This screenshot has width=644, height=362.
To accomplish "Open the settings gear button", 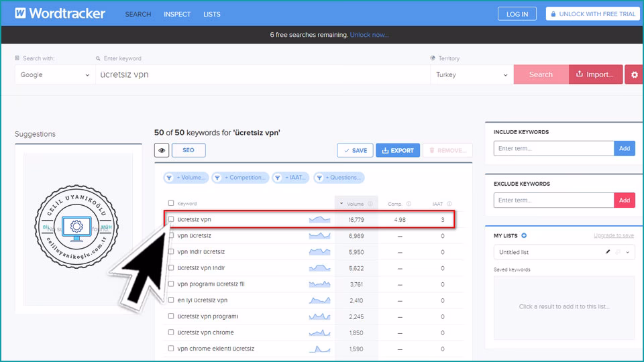I will point(634,74).
